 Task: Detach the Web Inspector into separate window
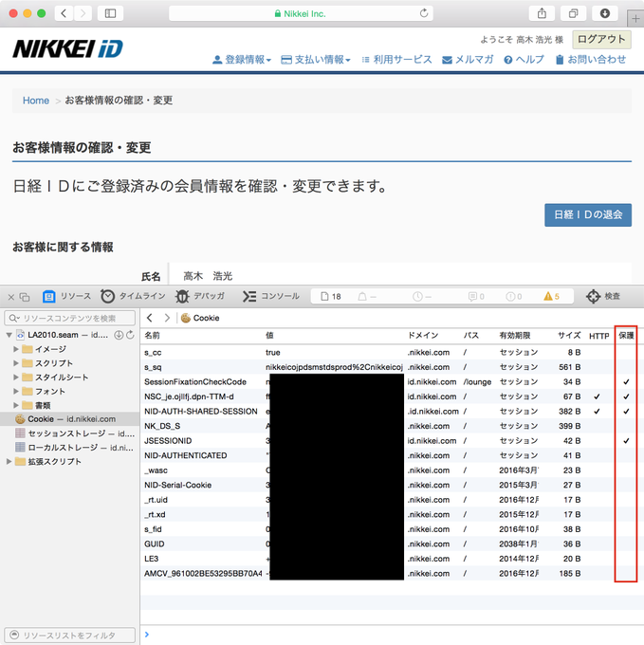(x=25, y=297)
